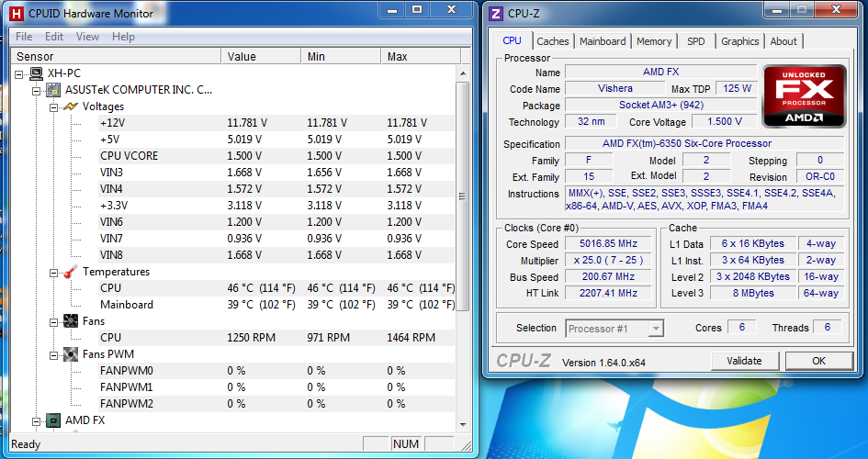This screenshot has height=459, width=868.
Task: Open the View menu in Hardware Monitor
Action: (87, 37)
